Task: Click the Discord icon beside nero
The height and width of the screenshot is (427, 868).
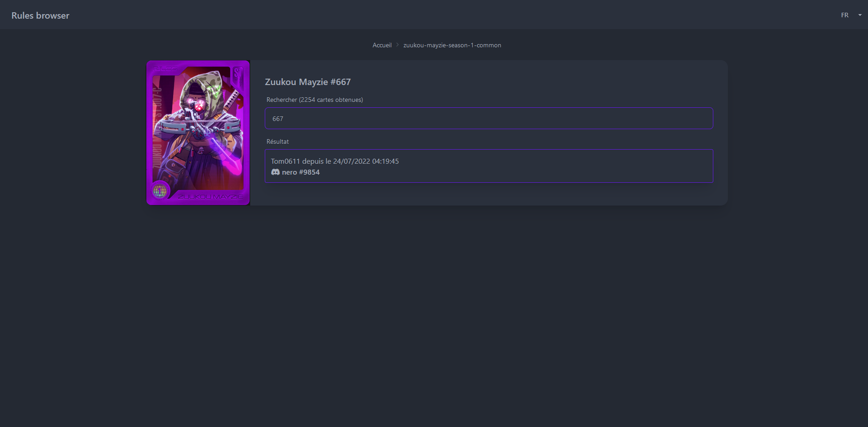Action: pyautogui.click(x=275, y=172)
